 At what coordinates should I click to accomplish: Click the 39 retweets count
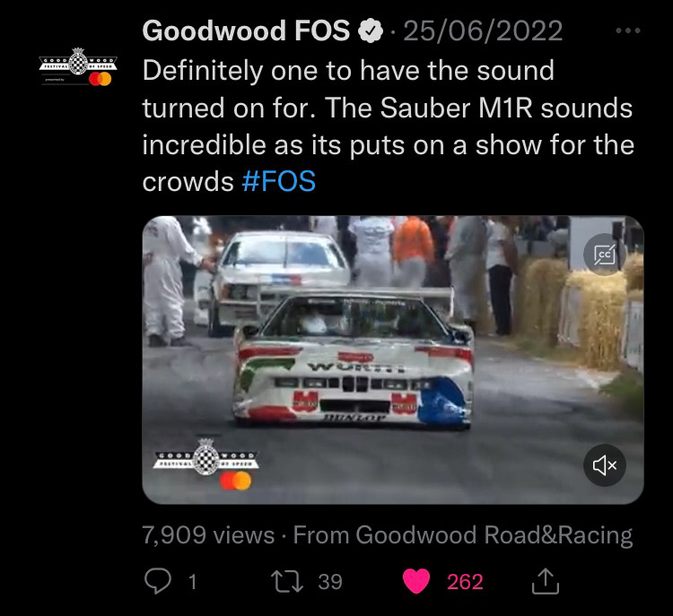click(330, 582)
